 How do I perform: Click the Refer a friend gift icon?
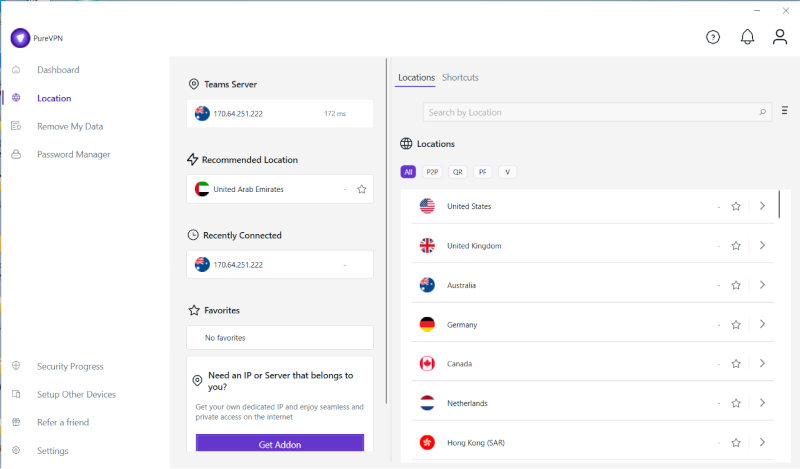pos(16,422)
